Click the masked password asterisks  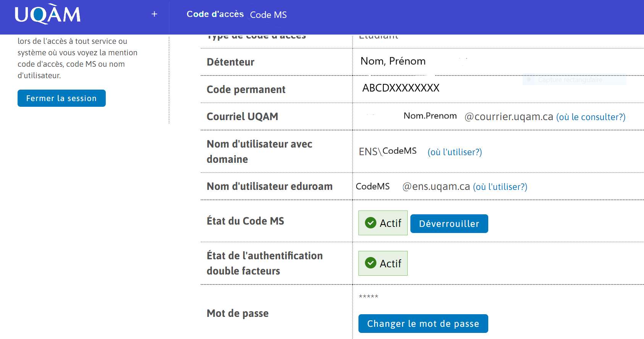coord(368,296)
